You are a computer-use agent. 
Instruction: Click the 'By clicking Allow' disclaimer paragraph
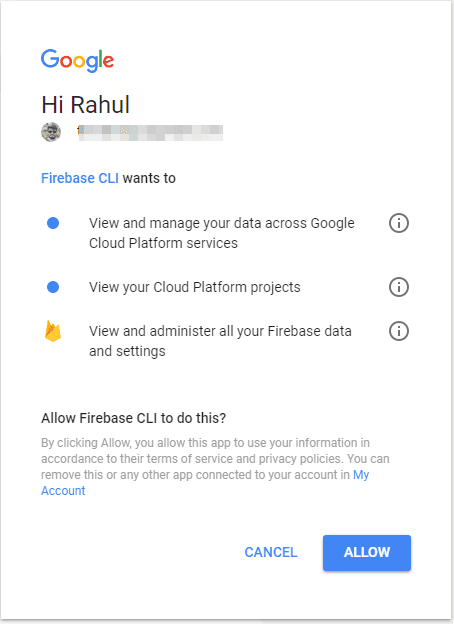(x=215, y=466)
